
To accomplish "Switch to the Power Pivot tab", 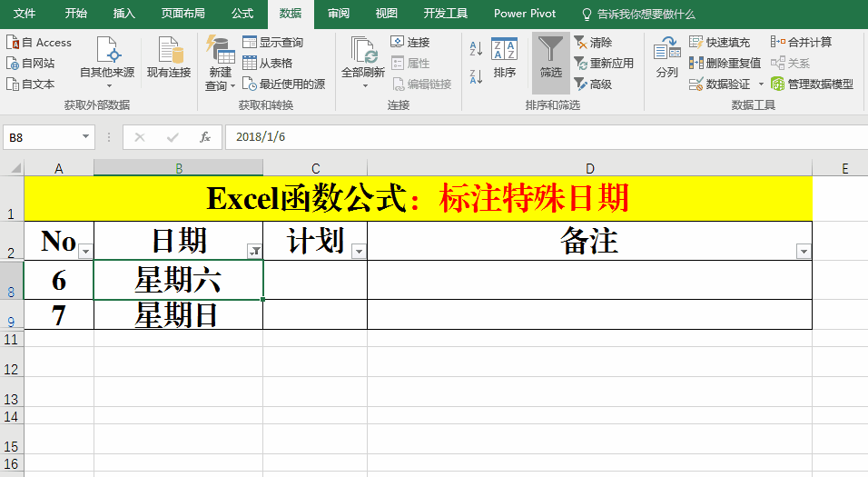I will 525,14.
